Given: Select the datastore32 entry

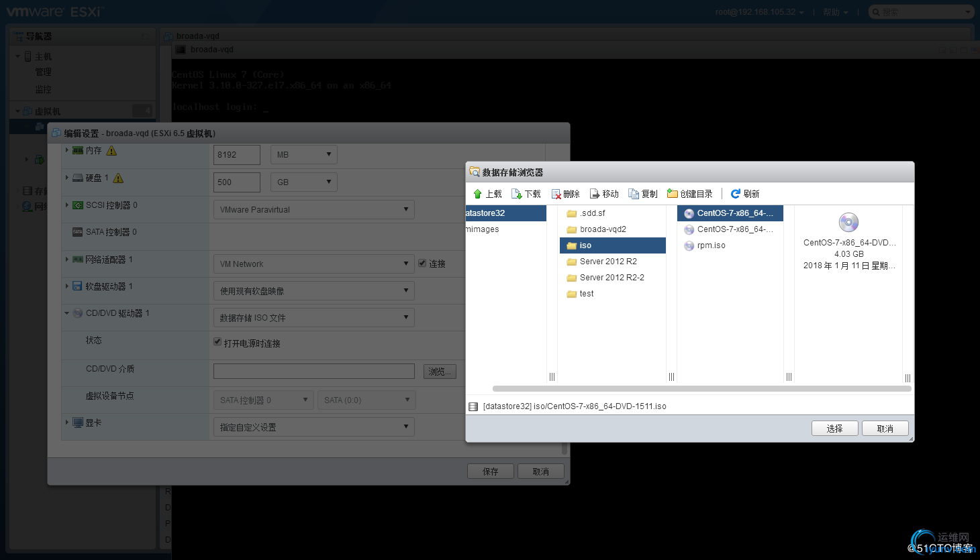Looking at the screenshot, I should [x=506, y=213].
